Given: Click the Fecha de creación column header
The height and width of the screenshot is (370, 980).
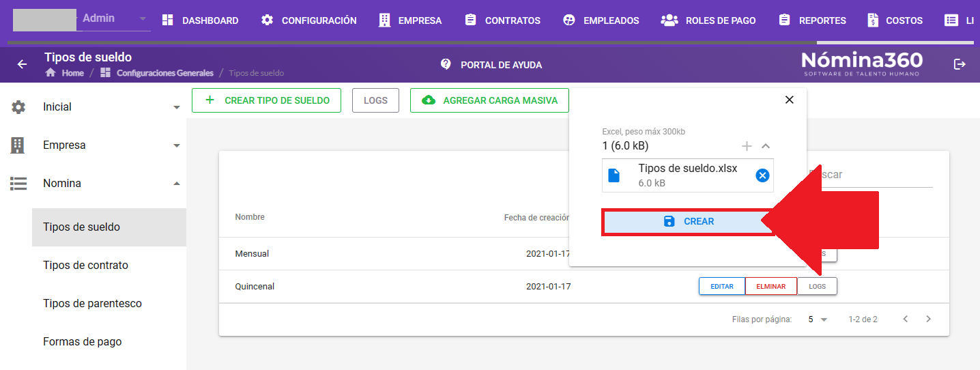Looking at the screenshot, I should pyautogui.click(x=536, y=217).
